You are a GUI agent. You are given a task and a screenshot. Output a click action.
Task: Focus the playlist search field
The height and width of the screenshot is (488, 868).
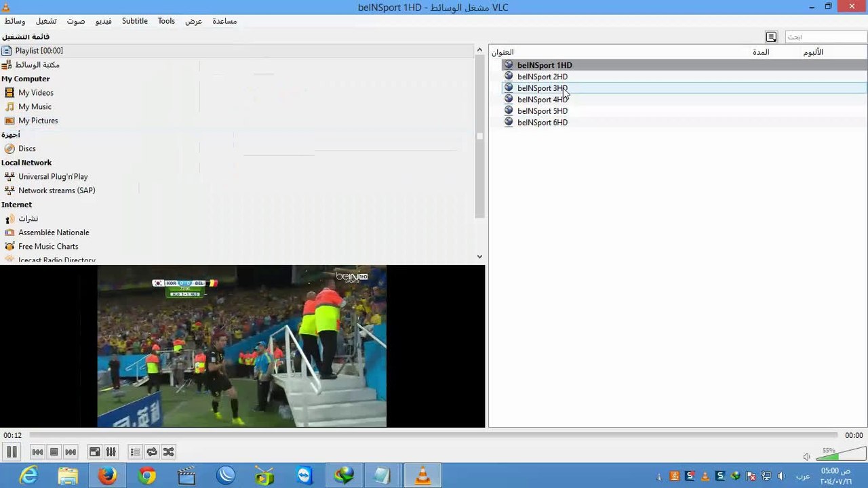pyautogui.click(x=825, y=37)
